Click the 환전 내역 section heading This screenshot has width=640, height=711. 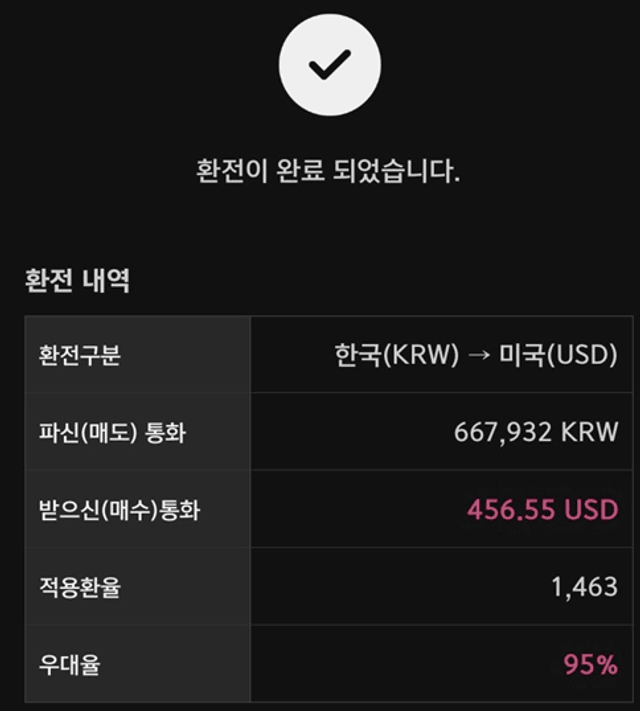77,280
